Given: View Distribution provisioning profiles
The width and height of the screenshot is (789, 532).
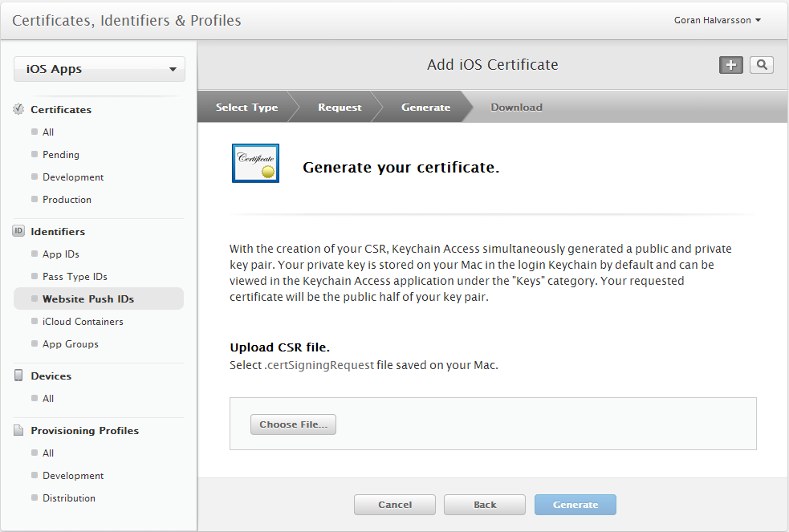Looking at the screenshot, I should point(68,497).
